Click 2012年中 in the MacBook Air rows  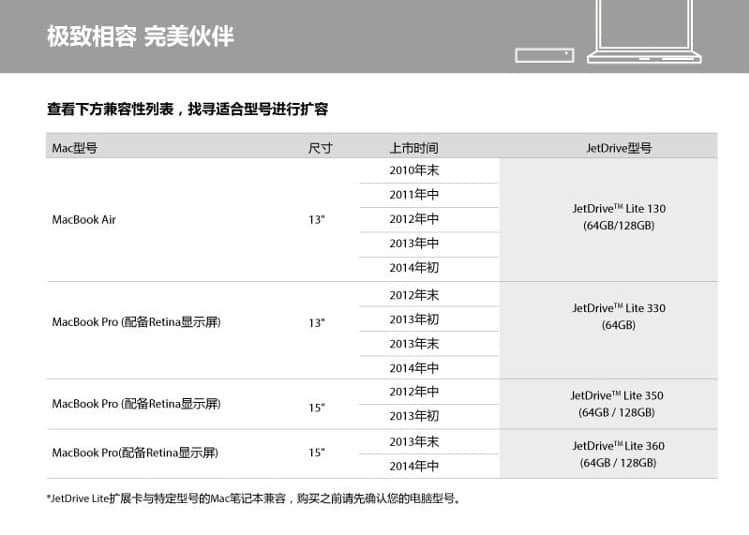click(414, 219)
